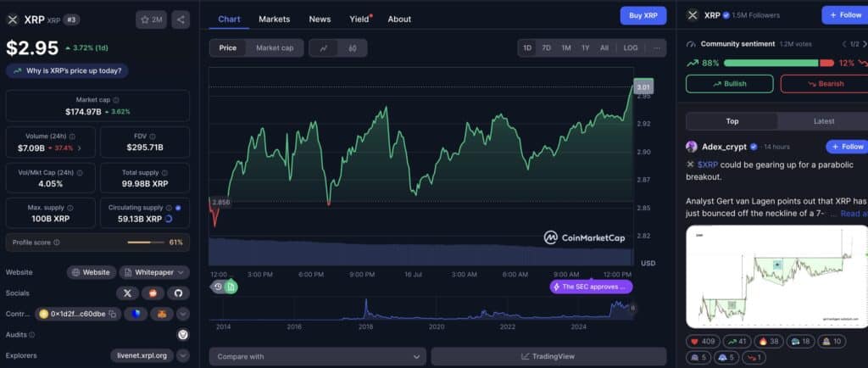The width and height of the screenshot is (868, 368).
Task: Click the blue shield wallet icon in Contracts row
Action: click(136, 315)
